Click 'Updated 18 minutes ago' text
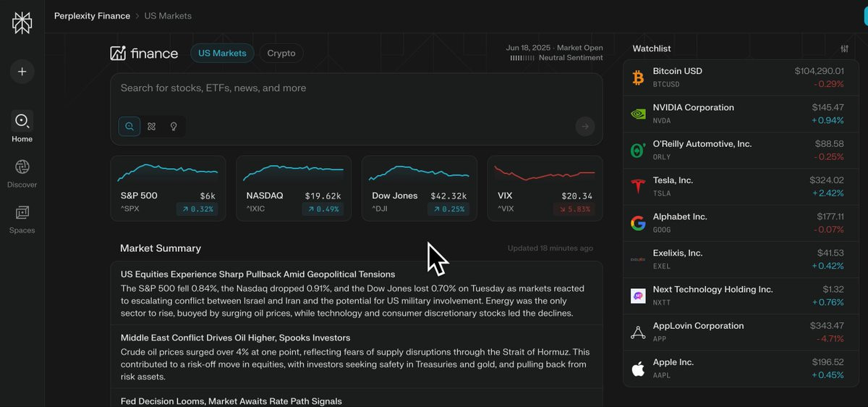Screen dimensions: 868x407 coord(550,248)
